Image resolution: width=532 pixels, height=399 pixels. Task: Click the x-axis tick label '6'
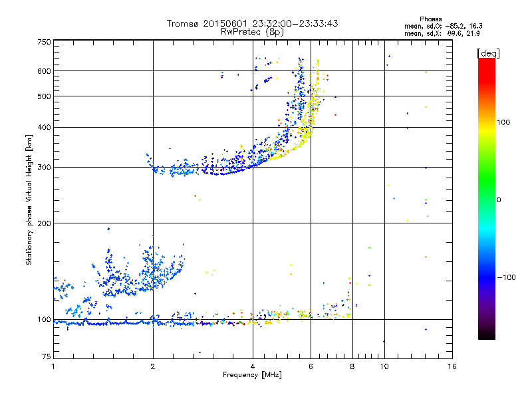click(311, 366)
